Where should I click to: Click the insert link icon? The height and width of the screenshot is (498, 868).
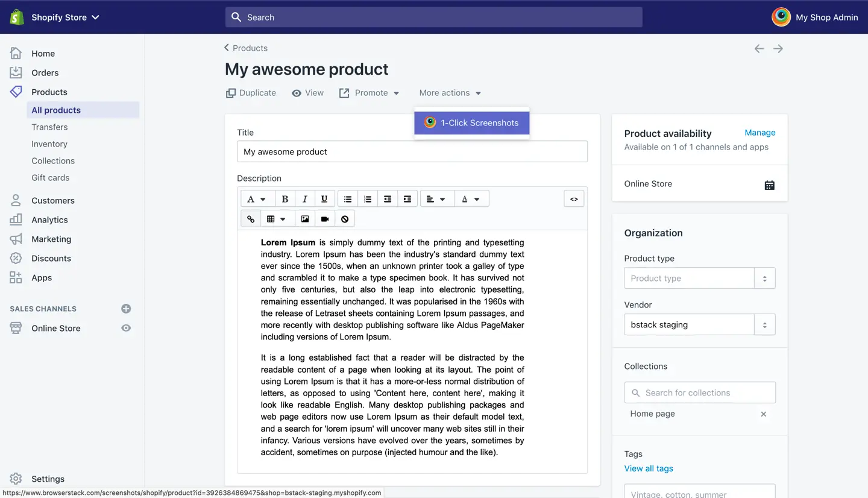tap(251, 219)
